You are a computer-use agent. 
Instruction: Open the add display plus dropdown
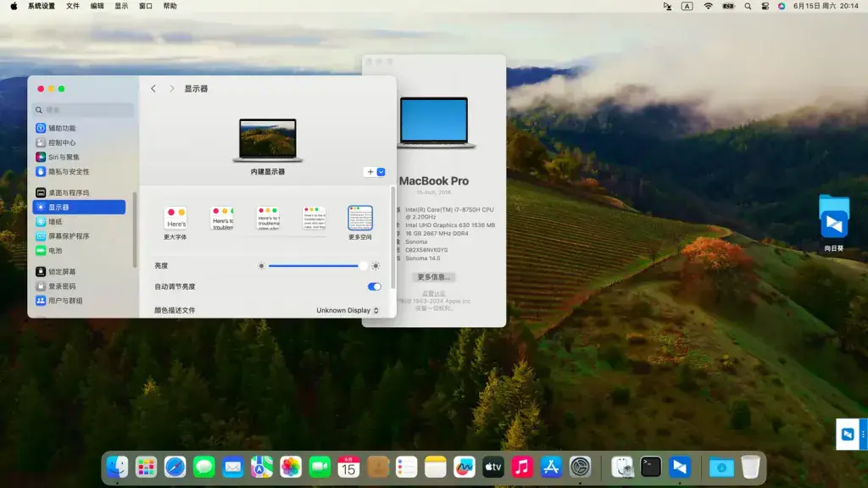click(x=375, y=172)
